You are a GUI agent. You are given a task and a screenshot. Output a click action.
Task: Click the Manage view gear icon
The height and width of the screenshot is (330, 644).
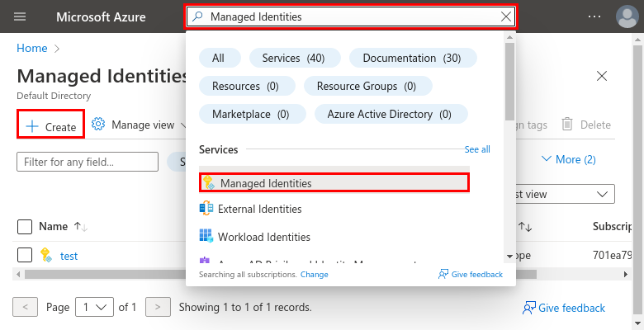point(98,125)
